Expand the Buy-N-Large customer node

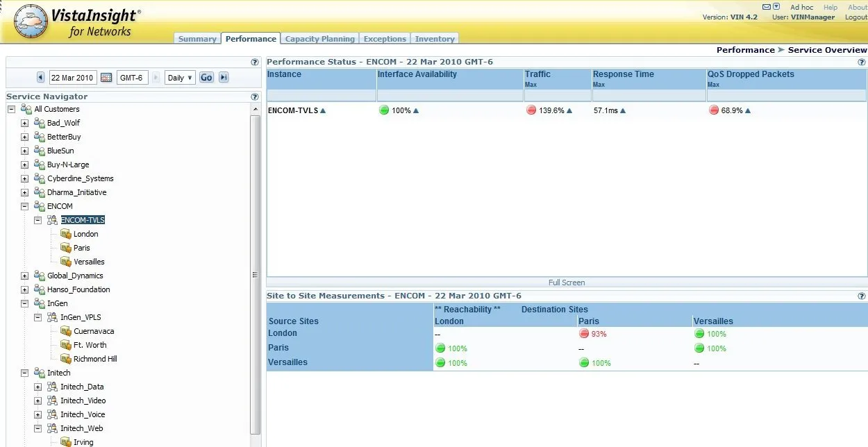[x=24, y=165]
